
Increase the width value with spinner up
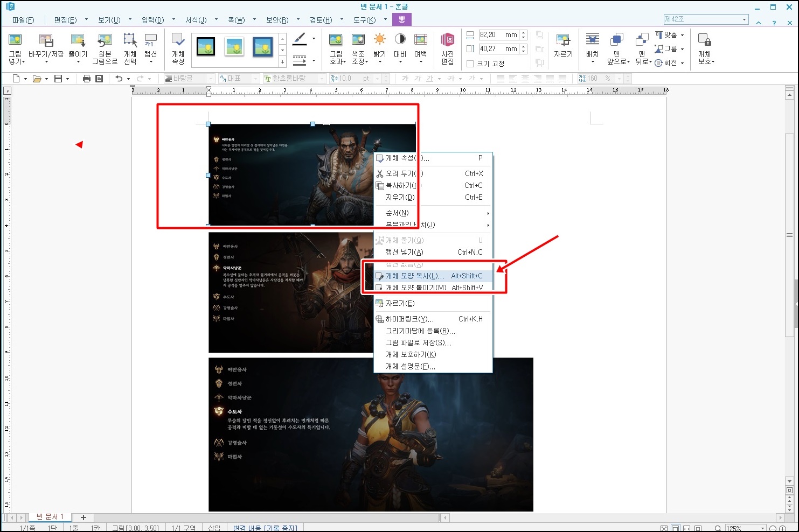tap(523, 32)
